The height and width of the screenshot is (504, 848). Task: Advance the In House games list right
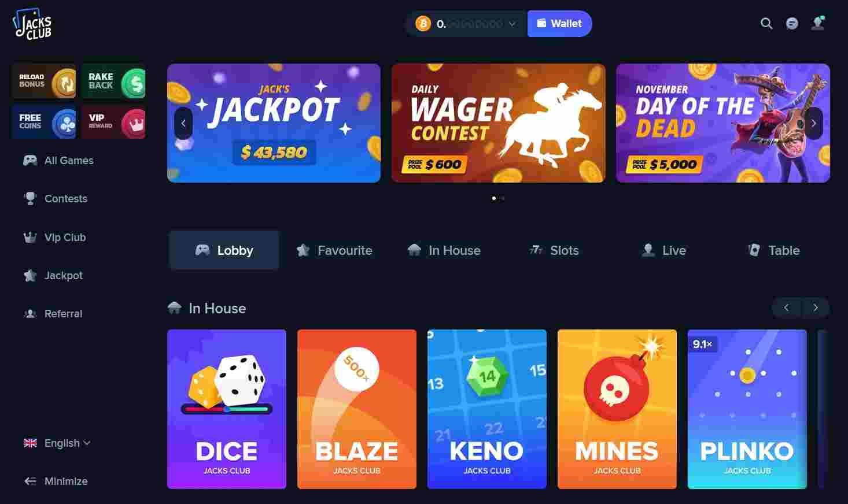coord(816,307)
